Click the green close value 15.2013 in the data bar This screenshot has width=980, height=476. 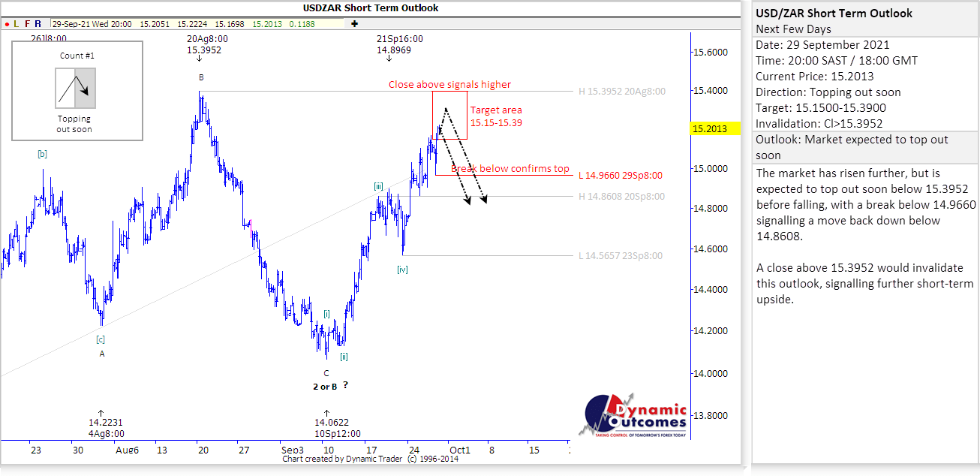point(267,24)
